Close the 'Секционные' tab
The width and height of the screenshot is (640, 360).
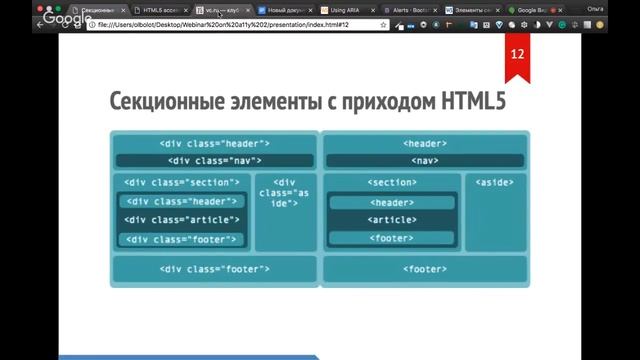(x=123, y=10)
